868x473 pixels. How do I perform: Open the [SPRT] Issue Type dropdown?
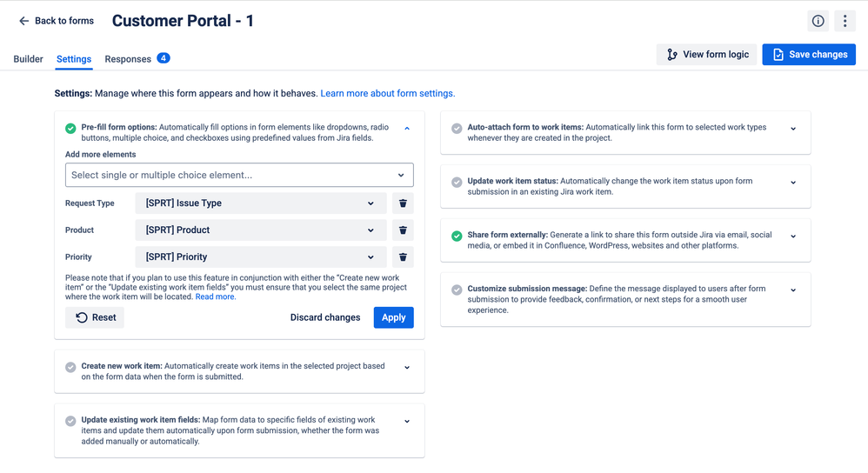(x=261, y=203)
